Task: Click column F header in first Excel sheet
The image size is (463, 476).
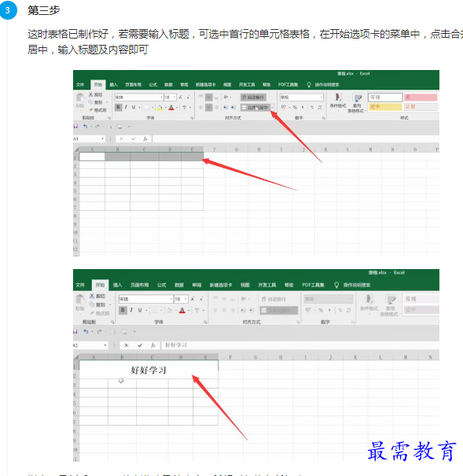Action: coord(215,149)
